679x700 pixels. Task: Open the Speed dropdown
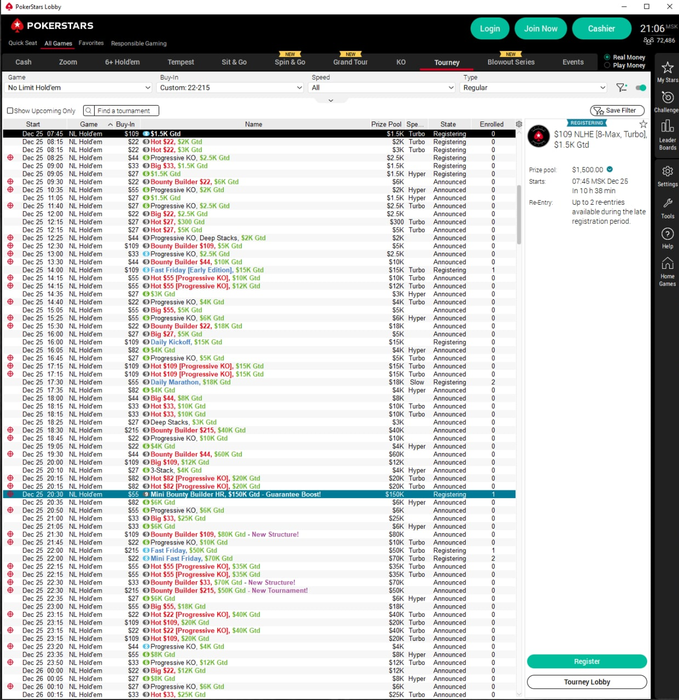pos(382,88)
